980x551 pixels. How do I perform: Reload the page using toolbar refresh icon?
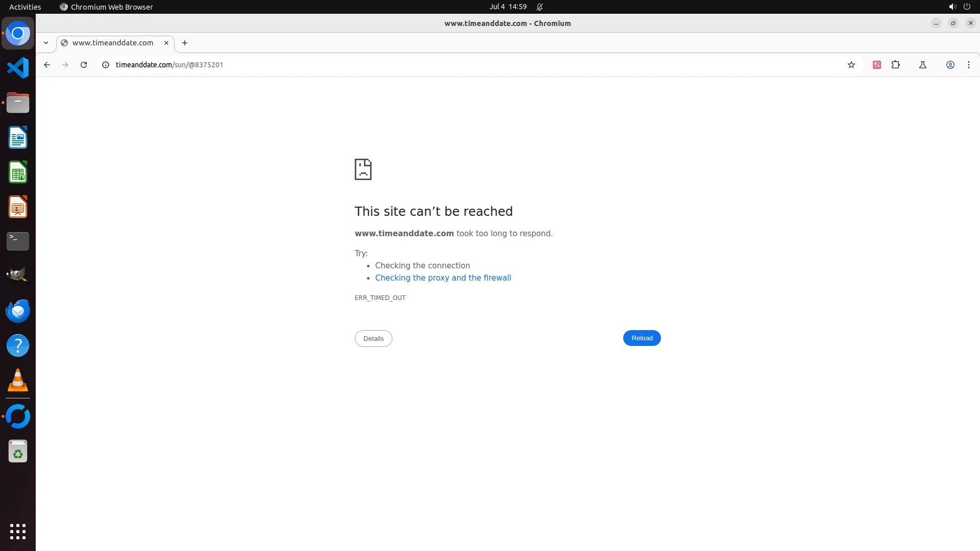84,65
